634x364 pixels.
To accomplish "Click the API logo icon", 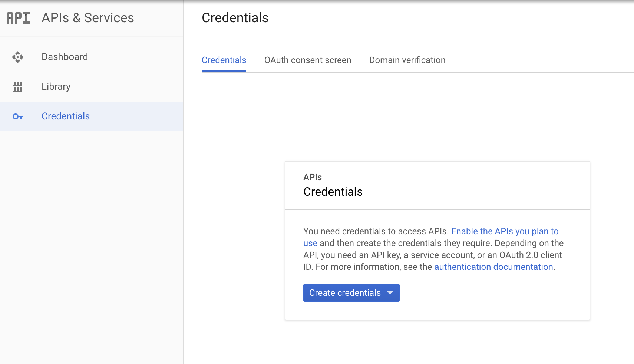I will 18,18.
